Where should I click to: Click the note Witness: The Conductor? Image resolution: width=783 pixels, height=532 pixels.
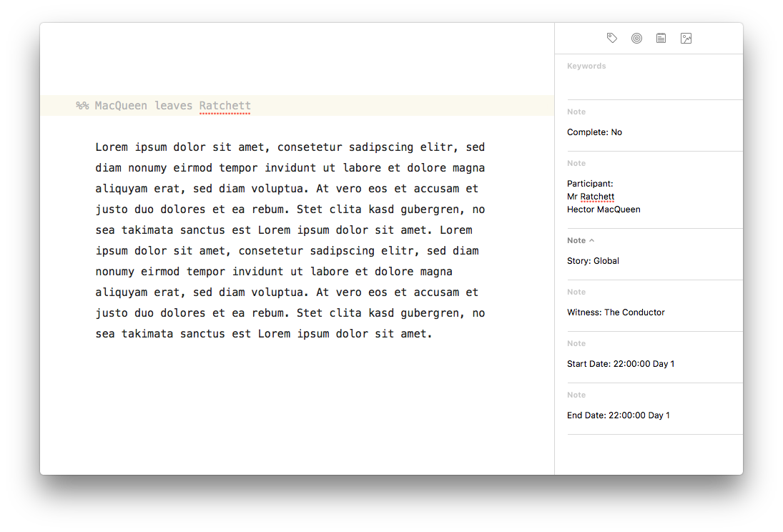pyautogui.click(x=616, y=312)
